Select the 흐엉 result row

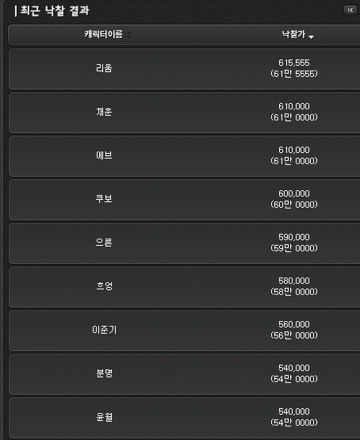point(184,287)
